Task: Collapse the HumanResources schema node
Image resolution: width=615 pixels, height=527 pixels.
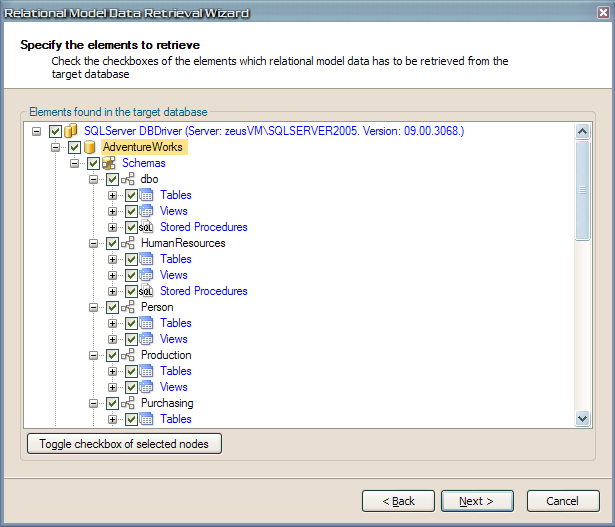Action: coord(93,244)
